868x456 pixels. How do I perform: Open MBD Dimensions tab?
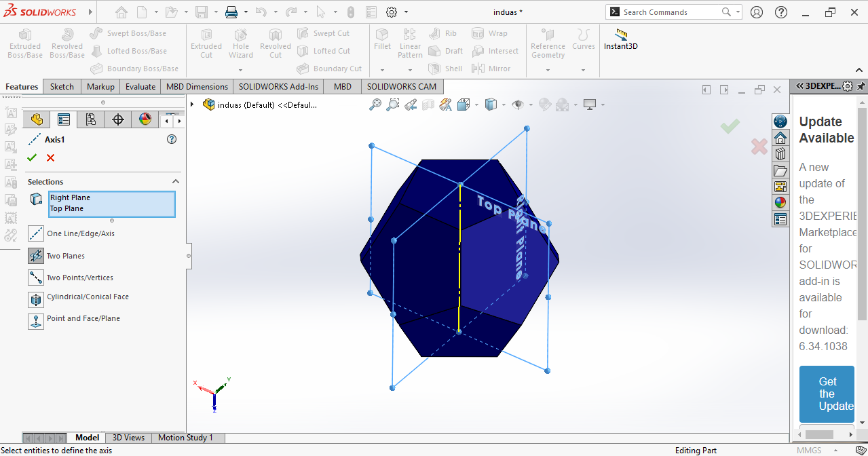click(x=197, y=86)
